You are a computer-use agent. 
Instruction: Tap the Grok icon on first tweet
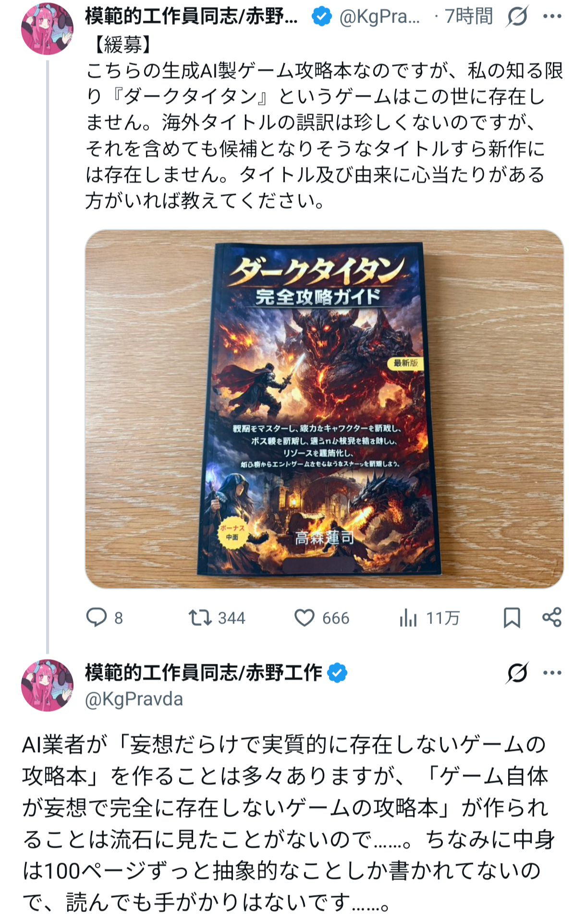[x=517, y=16]
